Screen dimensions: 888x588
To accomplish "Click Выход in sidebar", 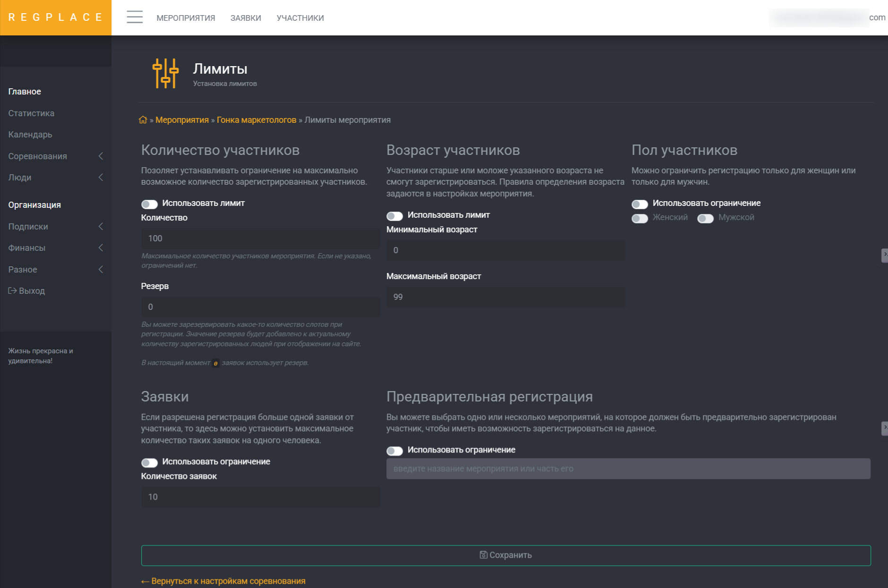I will pos(26,291).
